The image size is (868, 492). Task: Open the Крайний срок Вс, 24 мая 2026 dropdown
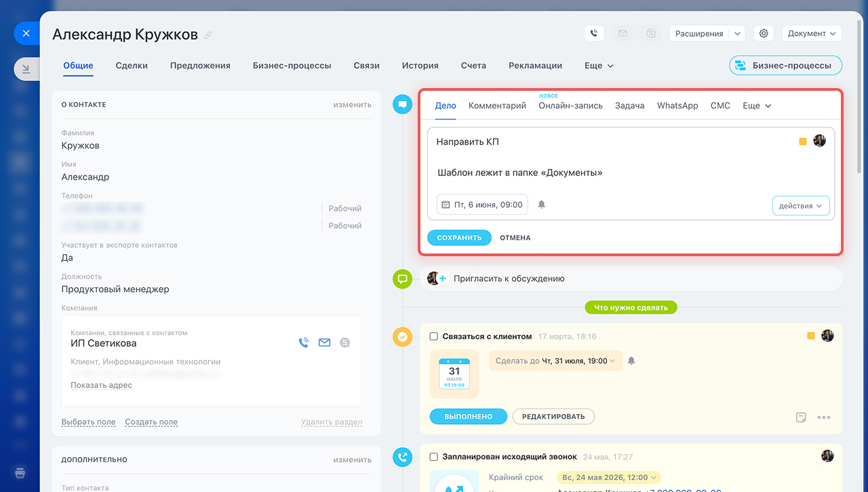pyautogui.click(x=608, y=477)
